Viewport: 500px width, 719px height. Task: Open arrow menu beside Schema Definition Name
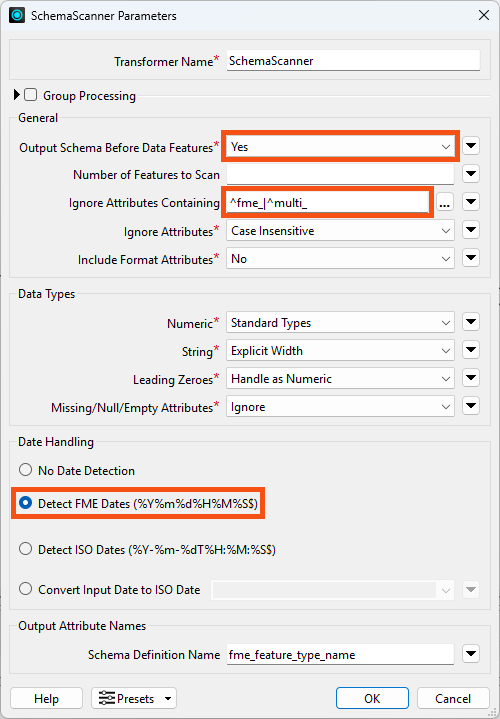tap(471, 654)
